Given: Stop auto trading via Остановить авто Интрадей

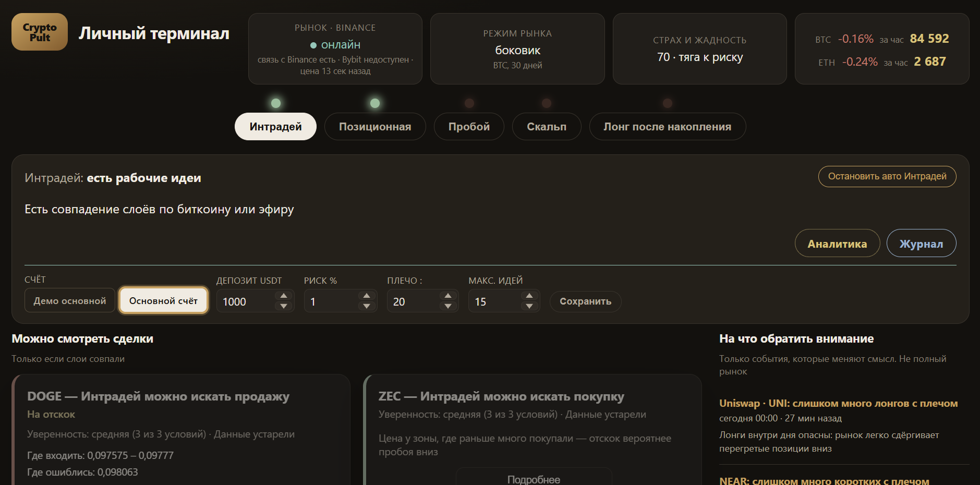Looking at the screenshot, I should click(x=887, y=176).
